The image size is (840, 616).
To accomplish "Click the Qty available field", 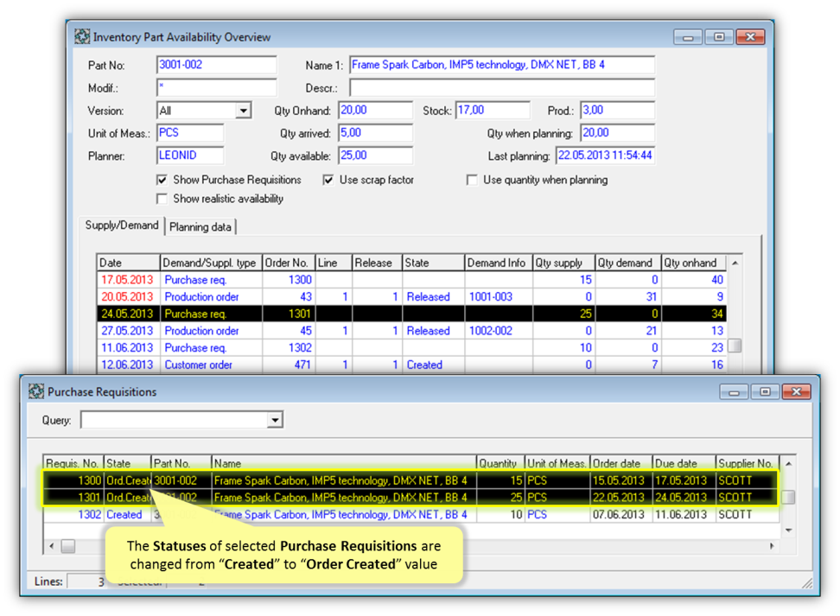I will coord(375,156).
